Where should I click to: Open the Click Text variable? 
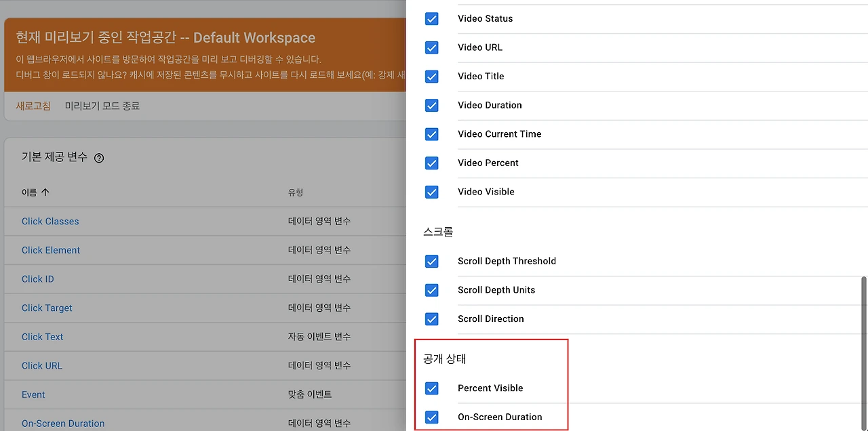click(x=43, y=337)
